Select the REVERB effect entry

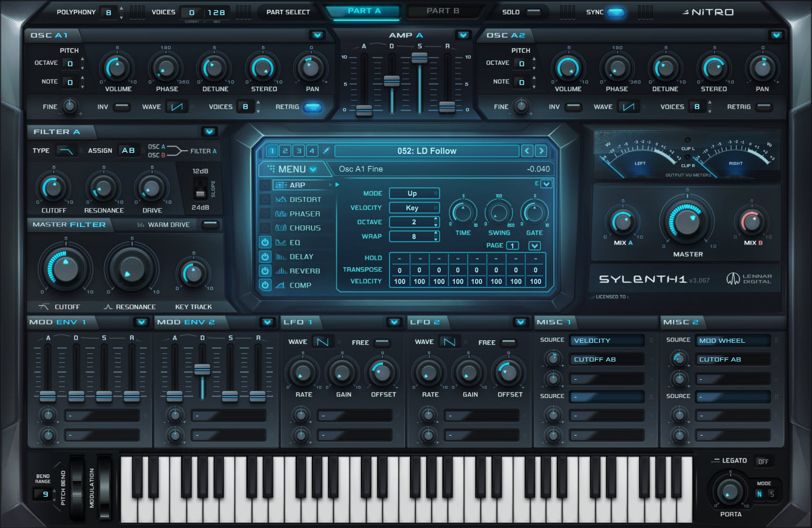click(305, 271)
